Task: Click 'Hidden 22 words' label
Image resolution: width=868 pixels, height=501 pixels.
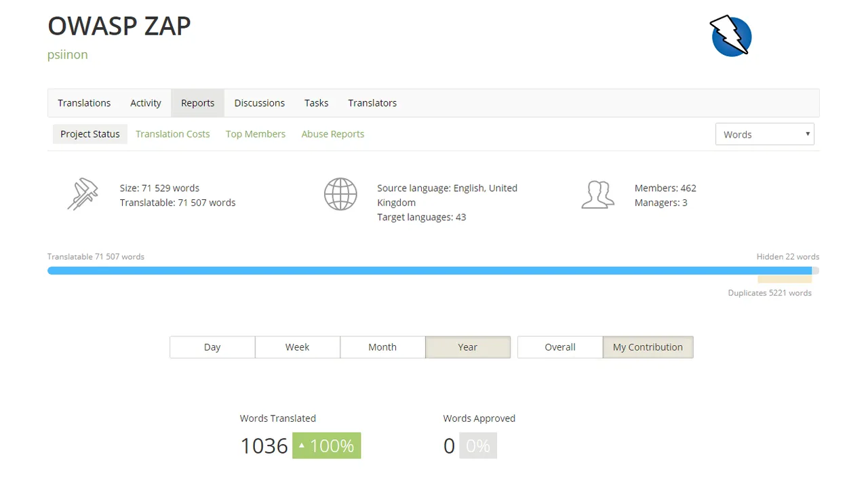Action: [x=788, y=257]
